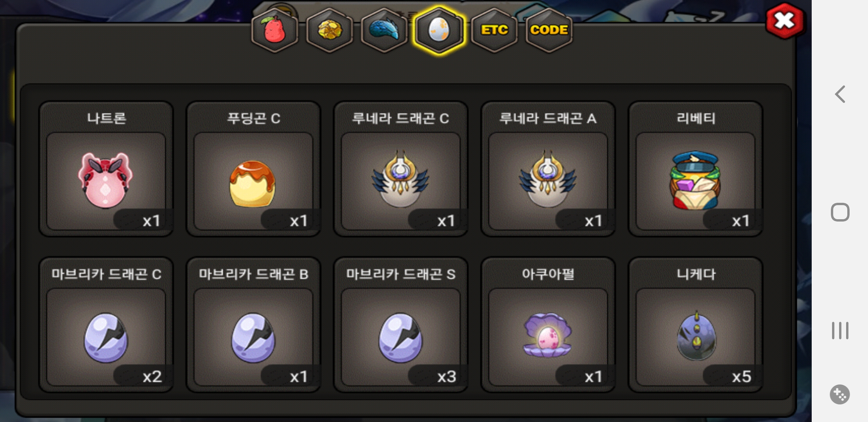Screen dimensions: 868x422
Task: Pick the 리베티 colorful egg
Action: (x=696, y=169)
